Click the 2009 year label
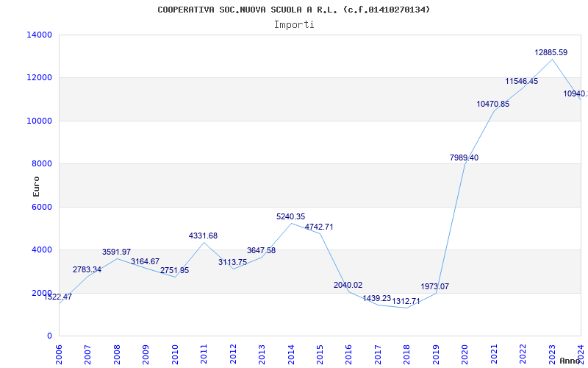This screenshot has height=368, width=588. [x=146, y=354]
